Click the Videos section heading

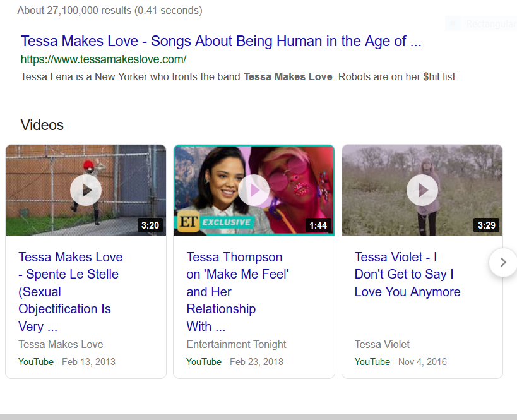pos(42,125)
